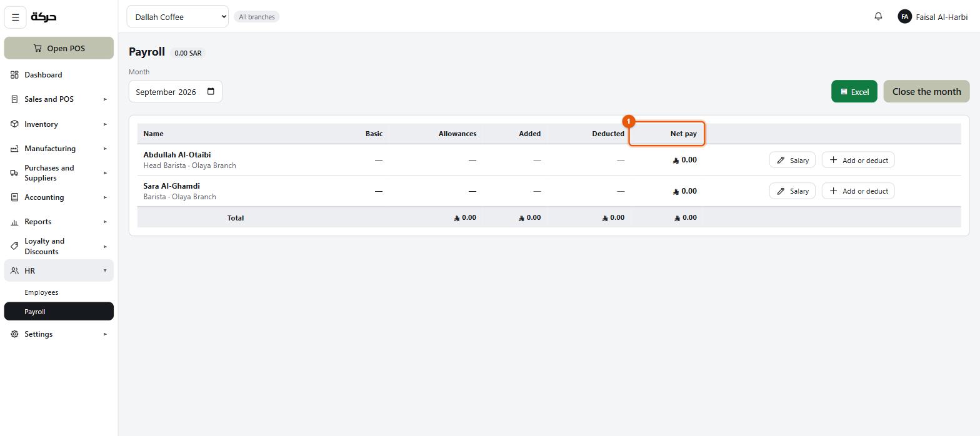Click the Net pay column header

coord(684,134)
